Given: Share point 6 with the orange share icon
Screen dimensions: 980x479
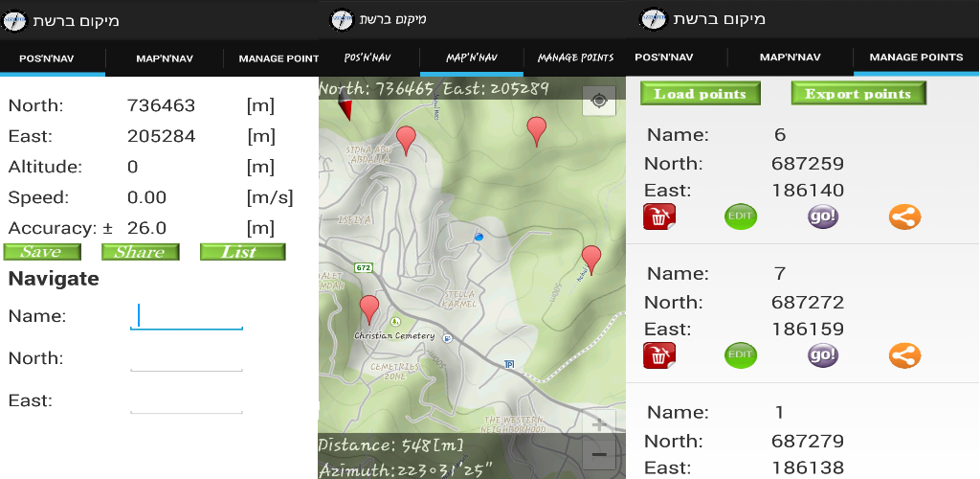Looking at the screenshot, I should point(904,217).
